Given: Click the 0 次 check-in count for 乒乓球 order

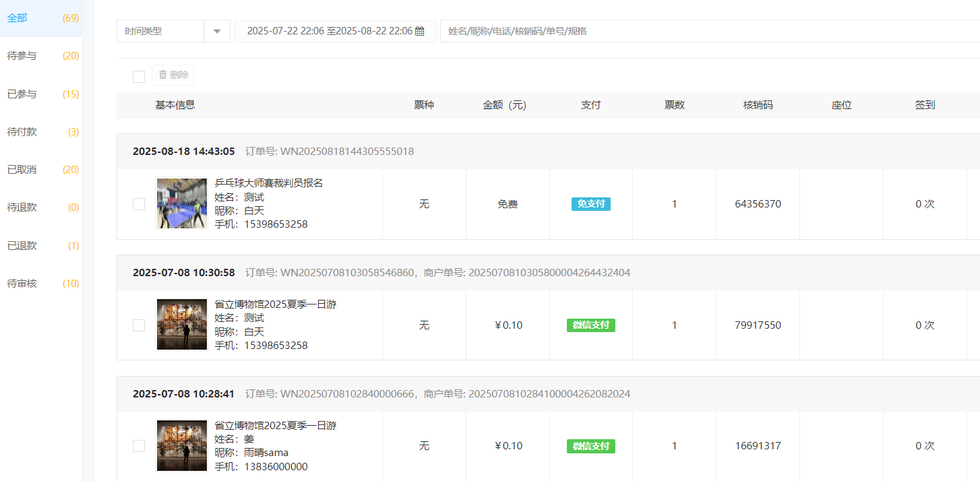Looking at the screenshot, I should [925, 204].
